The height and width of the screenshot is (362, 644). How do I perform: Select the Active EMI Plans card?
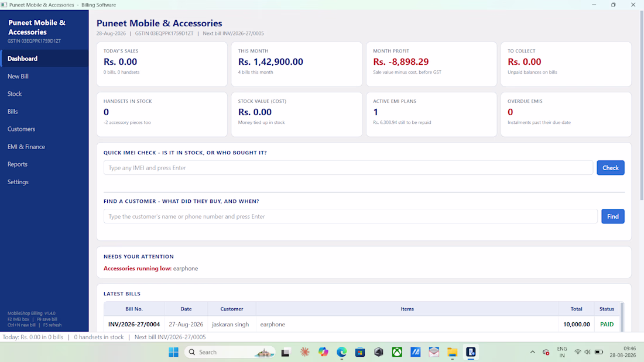click(x=431, y=115)
